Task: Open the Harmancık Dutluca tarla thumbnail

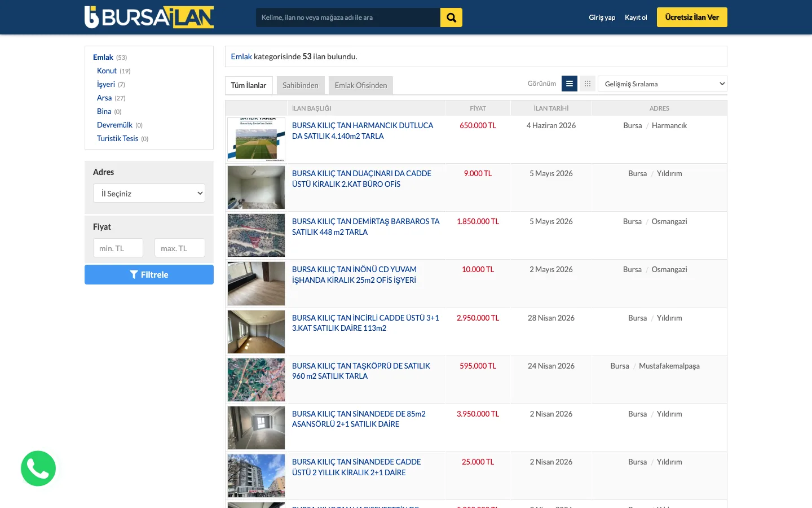Action: tap(256, 139)
